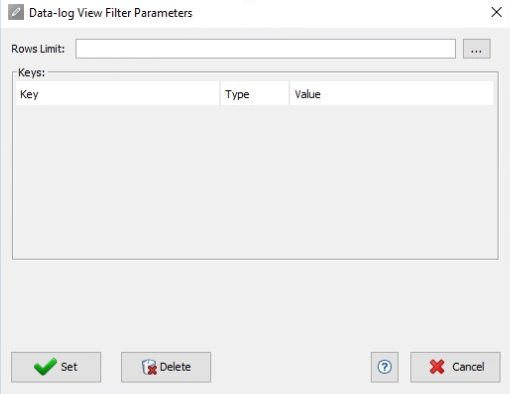The width and height of the screenshot is (510, 394).
Task: Click the Keys group label
Action: 31,73
